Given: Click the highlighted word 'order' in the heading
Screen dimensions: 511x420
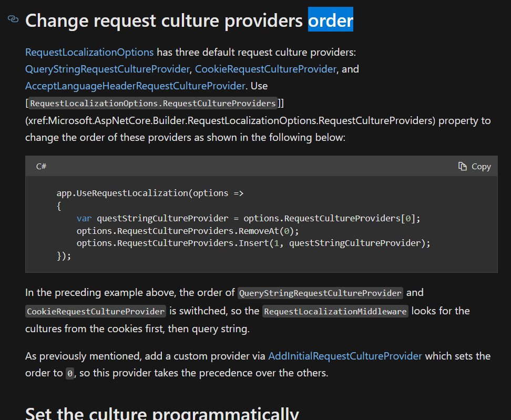Looking at the screenshot, I should (330, 20).
